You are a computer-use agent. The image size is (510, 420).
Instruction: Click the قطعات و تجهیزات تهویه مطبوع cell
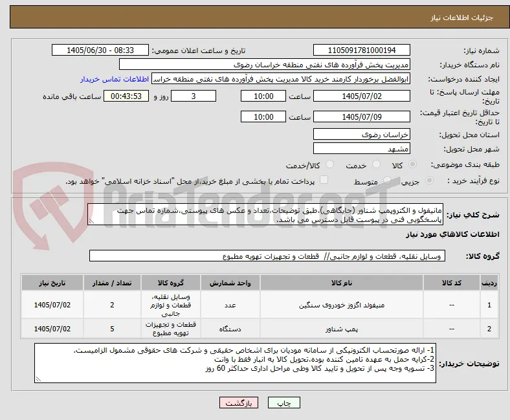tap(171, 329)
